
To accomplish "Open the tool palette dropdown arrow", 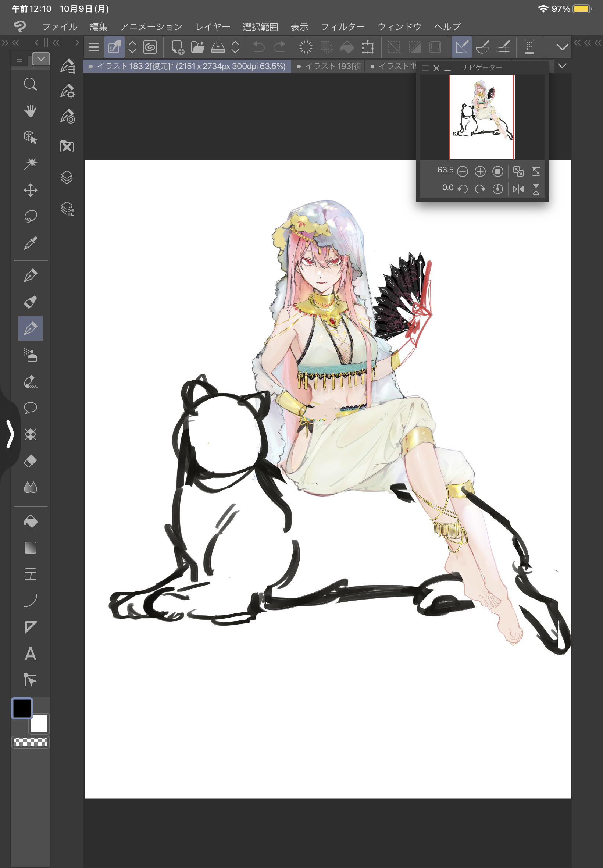I will coord(41,59).
